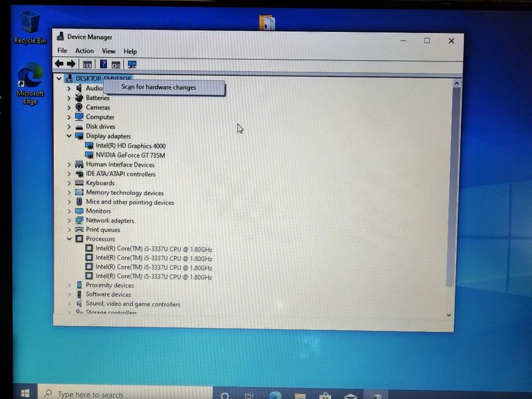Select the Print queues label
This screenshot has height=399, width=532.
pyautogui.click(x=103, y=230)
